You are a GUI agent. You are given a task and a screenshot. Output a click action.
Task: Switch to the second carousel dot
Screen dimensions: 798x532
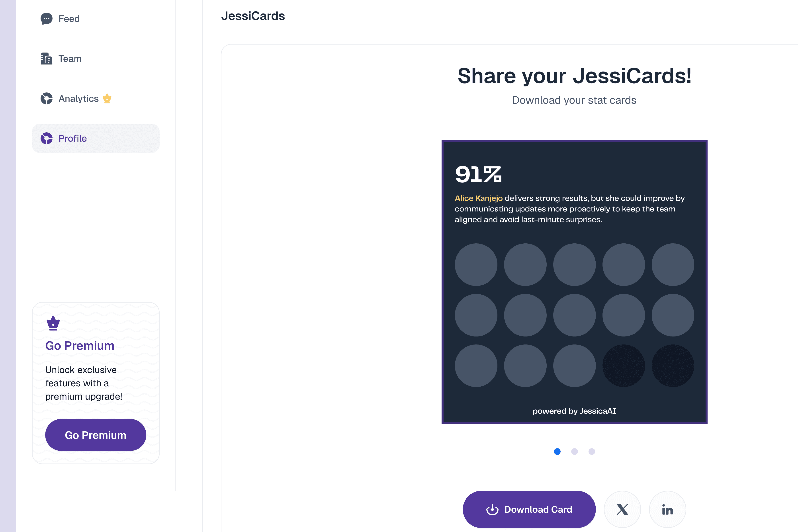tap(574, 452)
